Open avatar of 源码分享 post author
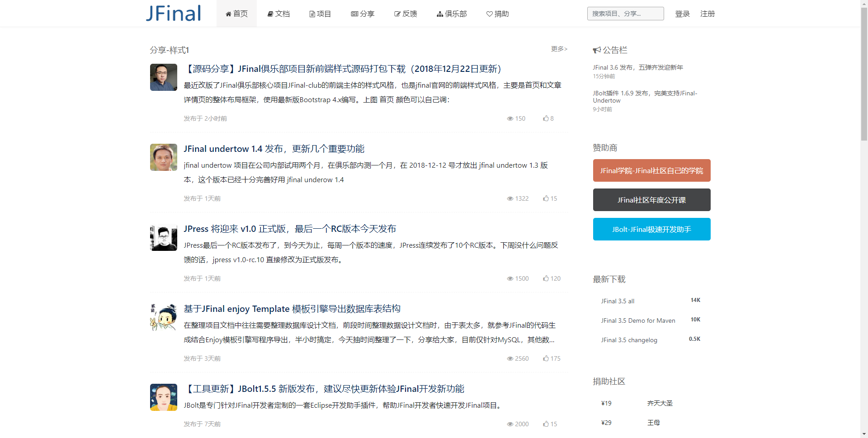The height and width of the screenshot is (438, 868). coord(164,77)
